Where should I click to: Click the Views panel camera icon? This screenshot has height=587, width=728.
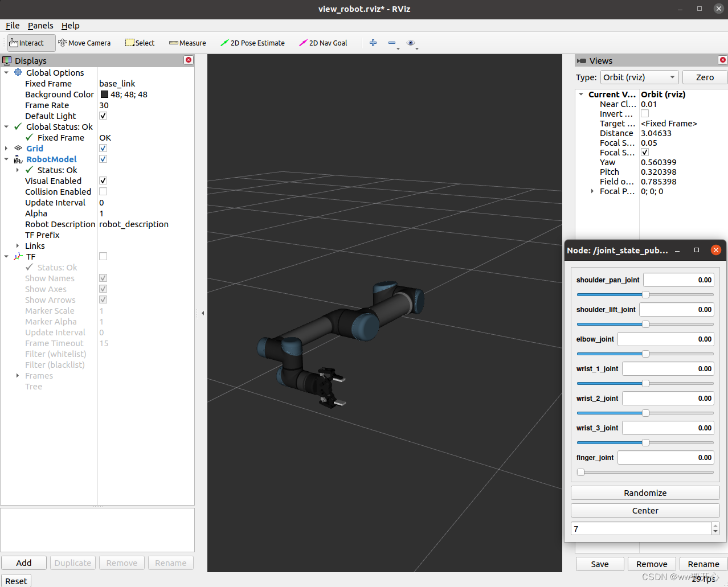click(582, 61)
